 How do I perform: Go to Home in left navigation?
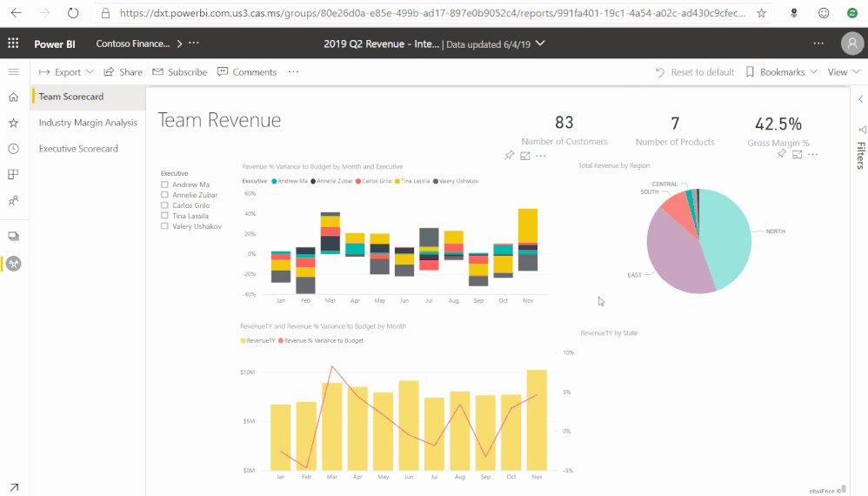(x=13, y=97)
